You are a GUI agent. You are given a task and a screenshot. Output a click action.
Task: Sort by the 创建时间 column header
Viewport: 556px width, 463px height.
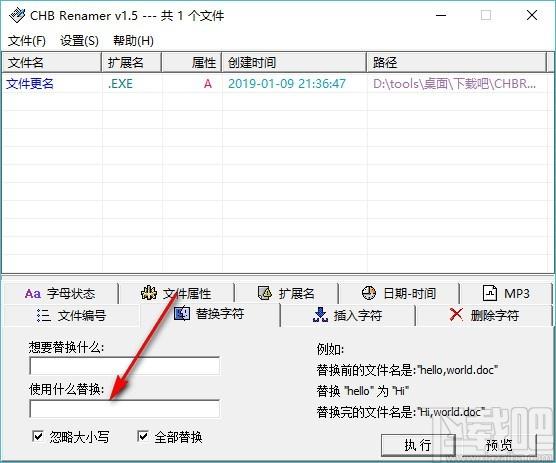(x=294, y=63)
